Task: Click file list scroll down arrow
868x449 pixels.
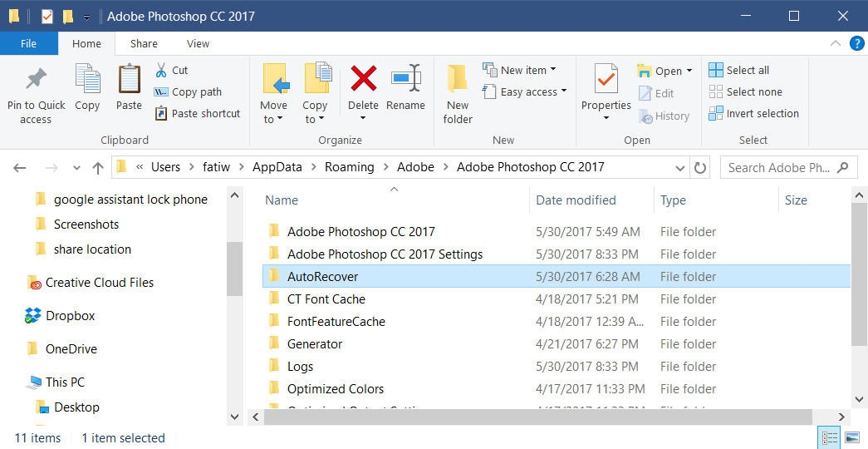Action: pyautogui.click(x=859, y=399)
